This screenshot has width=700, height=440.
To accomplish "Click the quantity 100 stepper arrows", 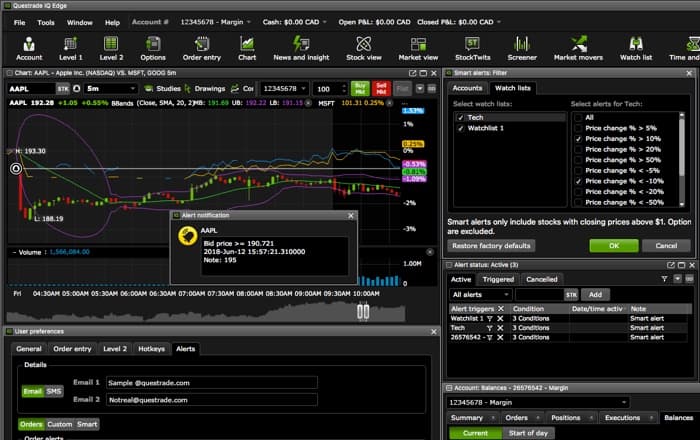I will click(343, 89).
